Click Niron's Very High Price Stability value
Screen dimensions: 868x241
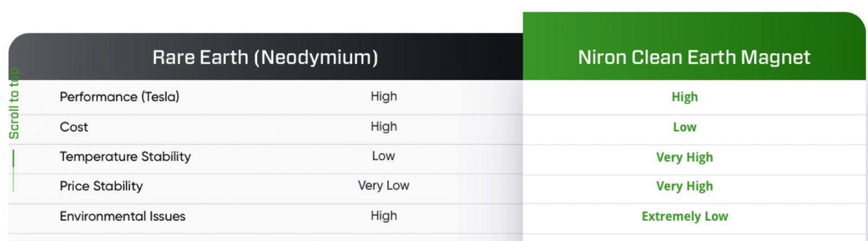684,186
